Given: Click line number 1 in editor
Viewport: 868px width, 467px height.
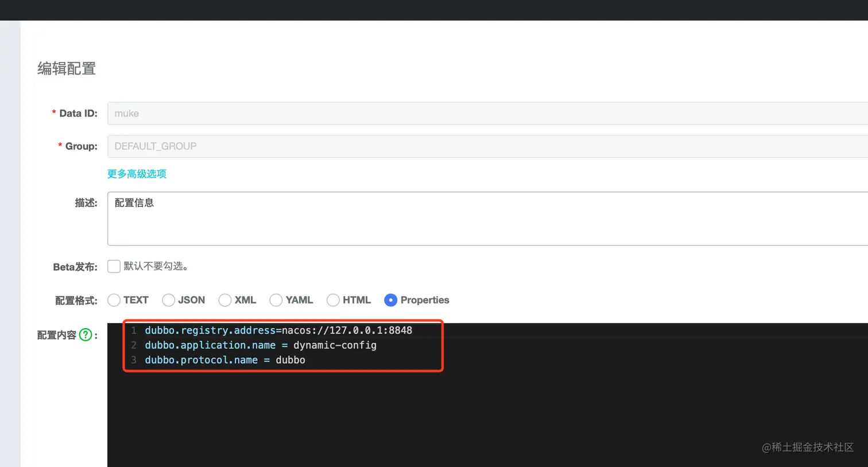Looking at the screenshot, I should pos(134,330).
